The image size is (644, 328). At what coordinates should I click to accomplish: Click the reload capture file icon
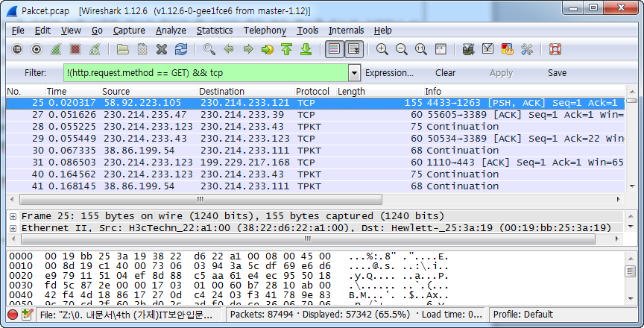pos(181,50)
